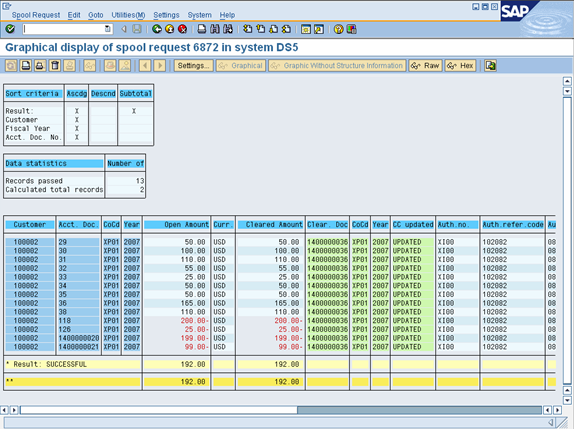The image size is (575, 430).
Task: Click Acct. Doc. cell '1400000020'
Action: (x=79, y=338)
